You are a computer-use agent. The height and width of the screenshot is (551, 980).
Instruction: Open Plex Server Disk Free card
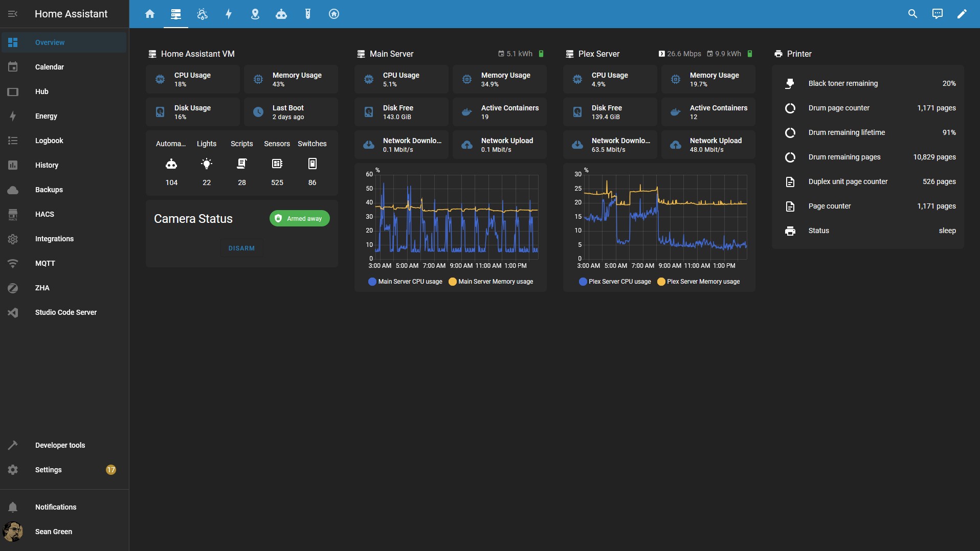610,112
